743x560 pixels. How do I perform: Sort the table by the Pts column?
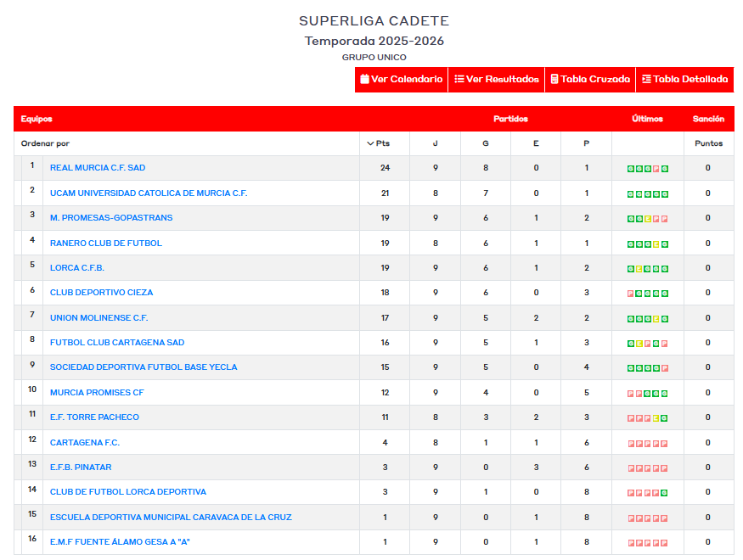(379, 143)
